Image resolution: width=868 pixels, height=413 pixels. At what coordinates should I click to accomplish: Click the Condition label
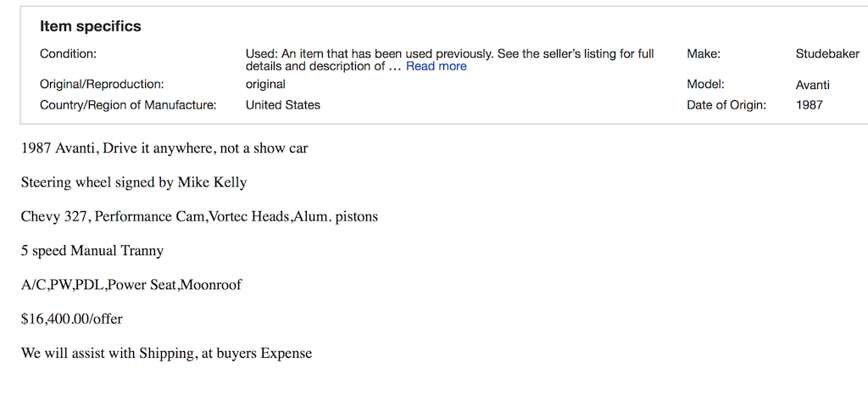69,54
